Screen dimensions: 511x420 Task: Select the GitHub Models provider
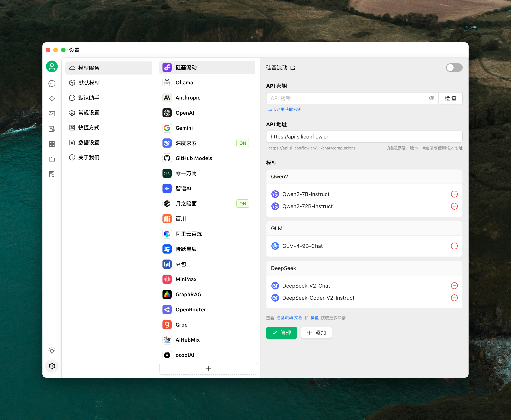pyautogui.click(x=207, y=158)
